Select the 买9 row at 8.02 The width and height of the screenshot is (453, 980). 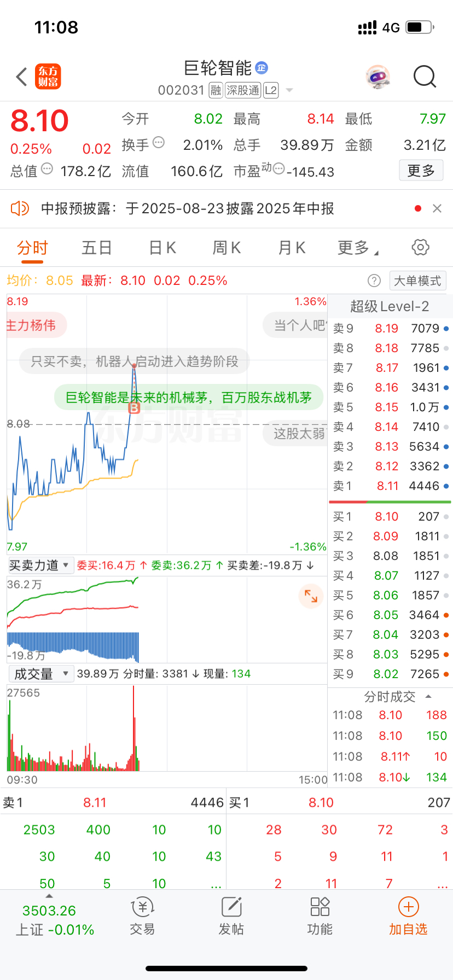pos(390,674)
